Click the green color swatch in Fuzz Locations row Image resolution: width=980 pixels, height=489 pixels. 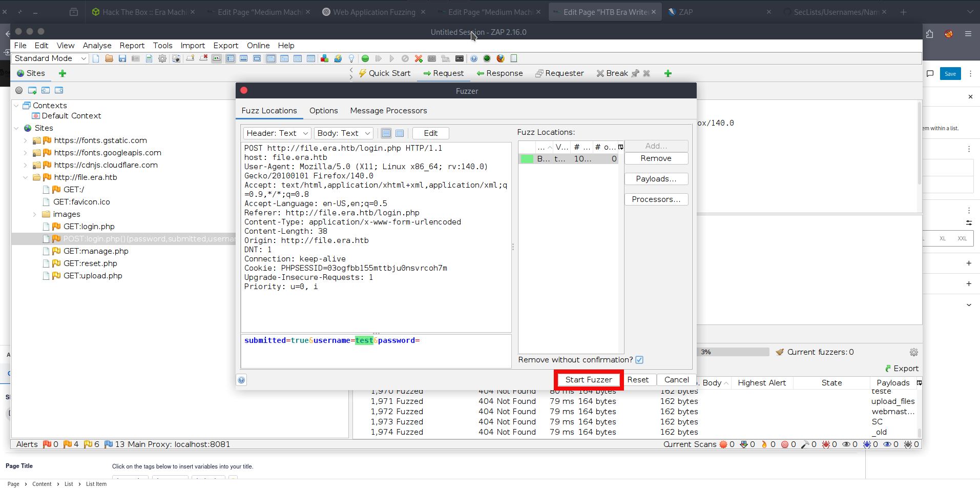pyautogui.click(x=527, y=159)
